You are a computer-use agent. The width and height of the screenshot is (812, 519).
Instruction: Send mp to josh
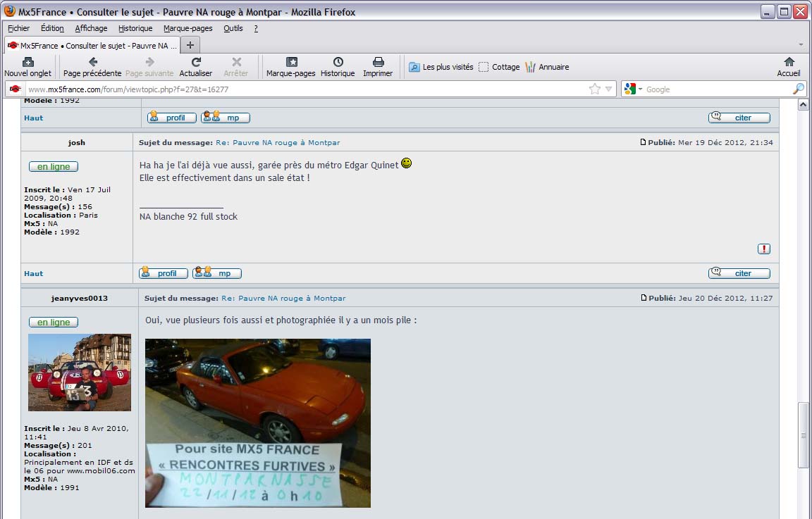coord(217,273)
